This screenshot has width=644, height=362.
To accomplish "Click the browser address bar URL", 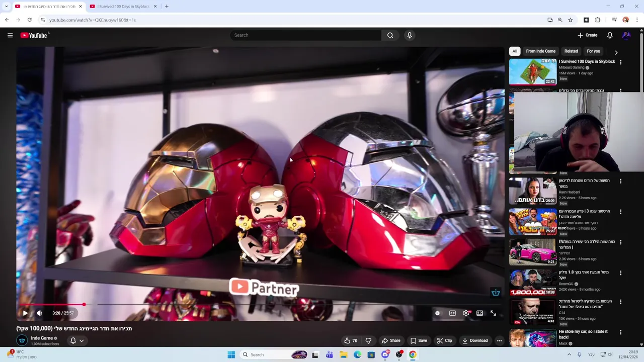I will pyautogui.click(x=92, y=20).
